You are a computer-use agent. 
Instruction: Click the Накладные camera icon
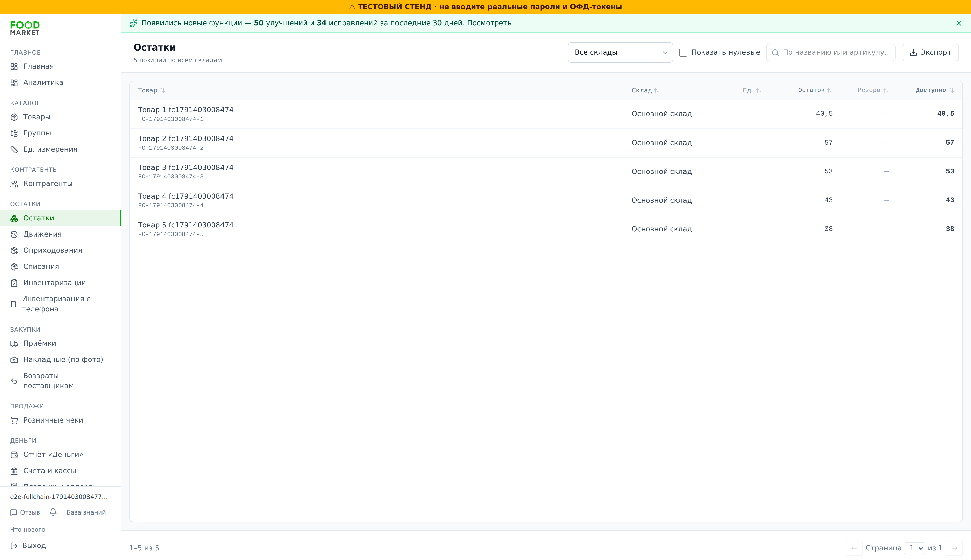pyautogui.click(x=14, y=360)
